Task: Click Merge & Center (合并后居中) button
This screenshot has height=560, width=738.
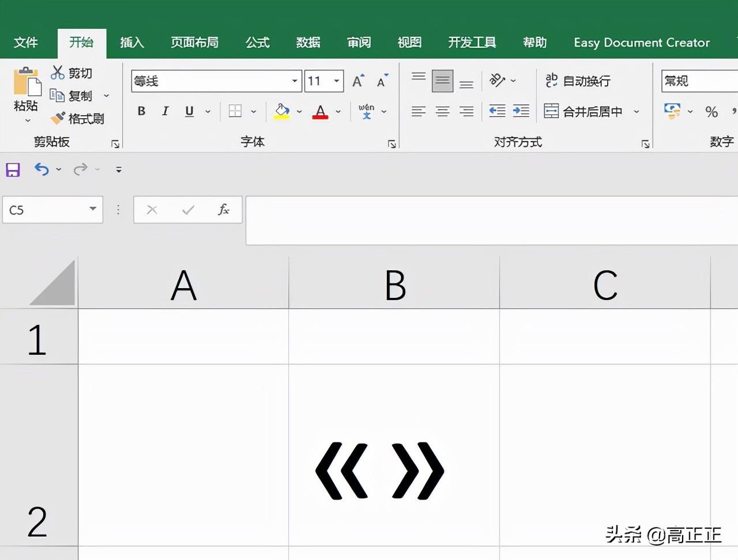Action: click(x=585, y=111)
